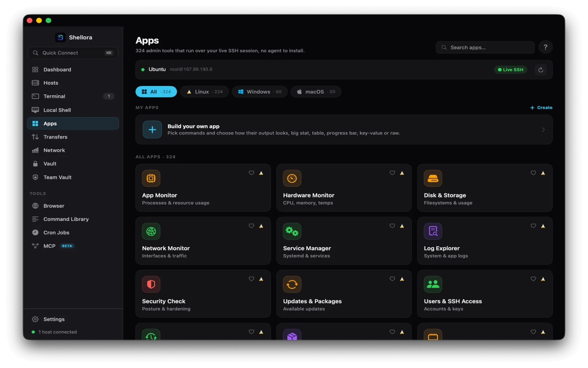Screen dimensions: 588x368
Task: Filter apps by the All tab
Action: [156, 92]
